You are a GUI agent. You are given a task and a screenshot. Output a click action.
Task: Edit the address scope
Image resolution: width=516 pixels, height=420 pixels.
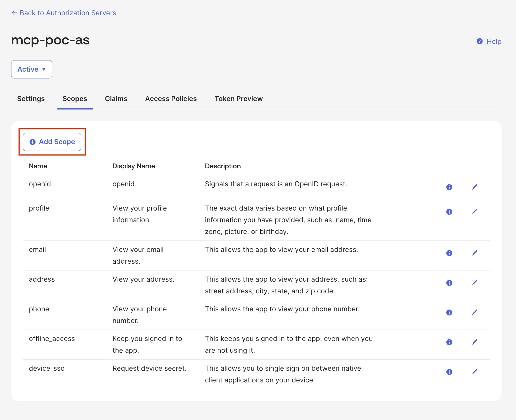coord(475,282)
